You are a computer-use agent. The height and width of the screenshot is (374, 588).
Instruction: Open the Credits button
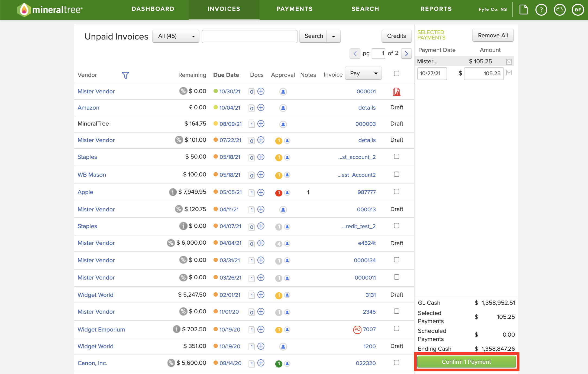396,36
